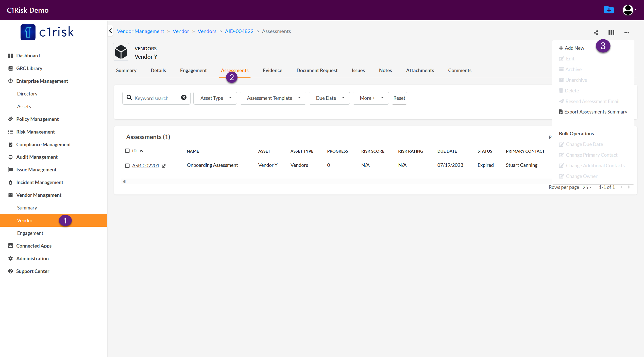Open the external link icon next to ASR-002201
This screenshot has width=644, height=357.
(164, 166)
